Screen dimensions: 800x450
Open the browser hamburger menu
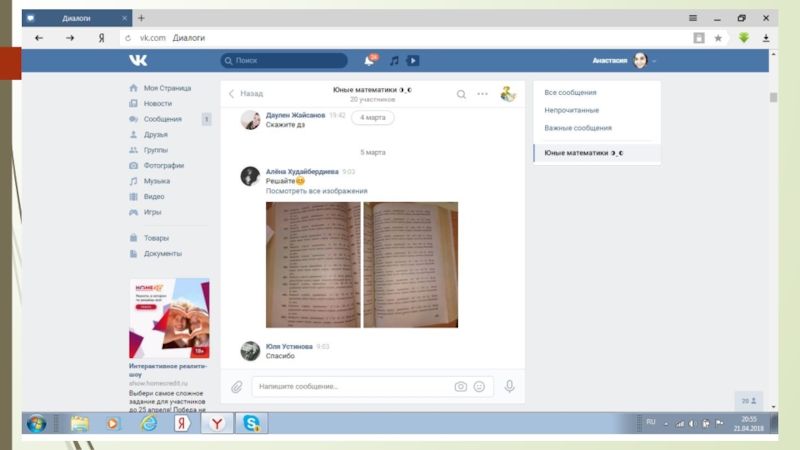693,18
